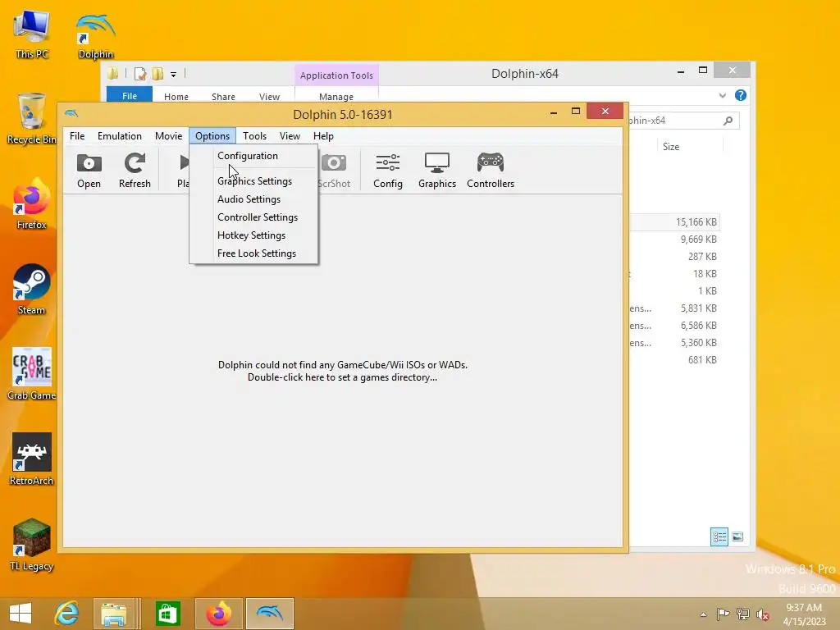Screen dimensions: 840x630
Task: Switch Explorer to large icons view
Action: point(737,536)
